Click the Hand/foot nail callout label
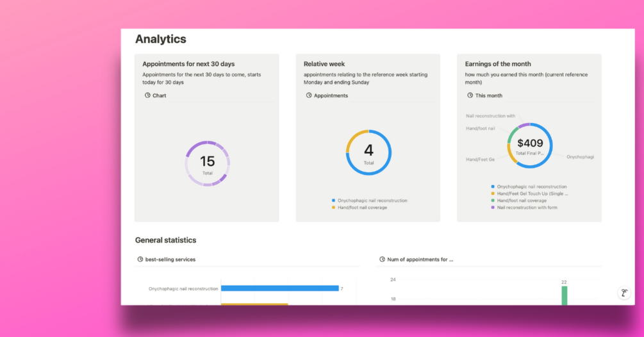This screenshot has width=644, height=337. tap(480, 129)
